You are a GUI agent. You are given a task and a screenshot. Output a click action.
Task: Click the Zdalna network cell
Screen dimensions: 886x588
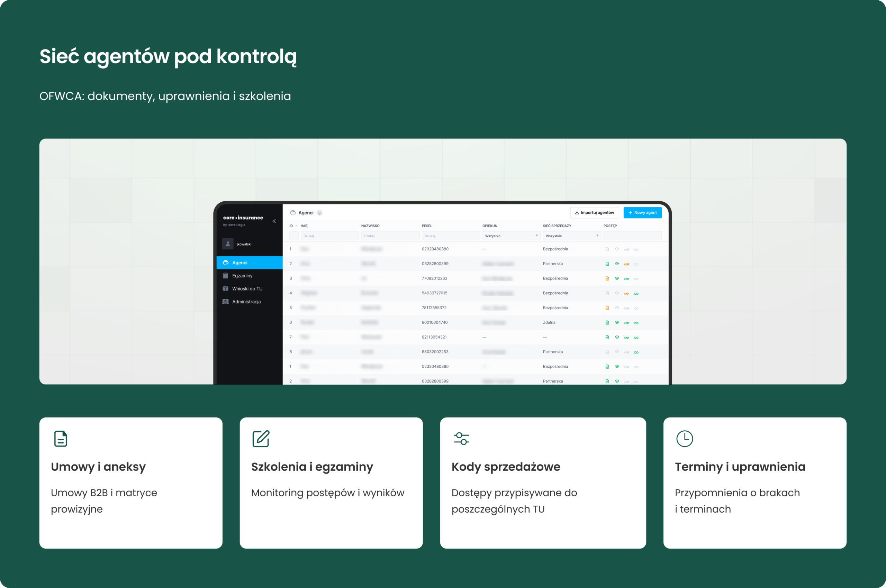pyautogui.click(x=549, y=322)
